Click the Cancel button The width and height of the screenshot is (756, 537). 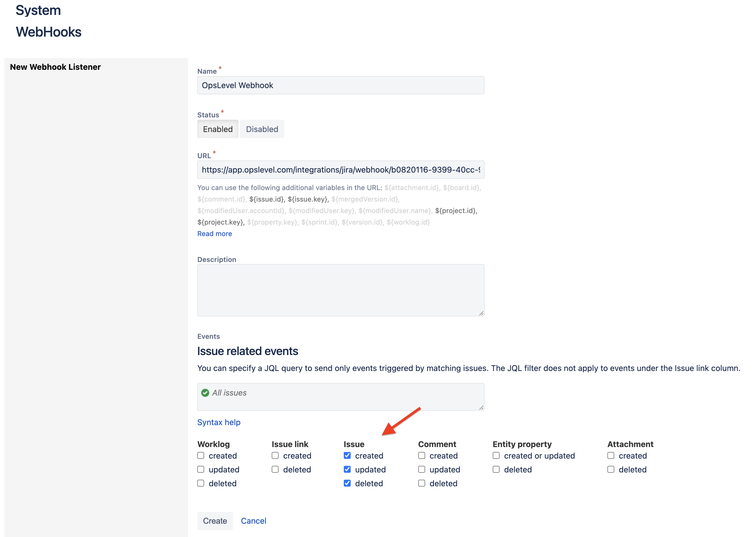coord(254,520)
